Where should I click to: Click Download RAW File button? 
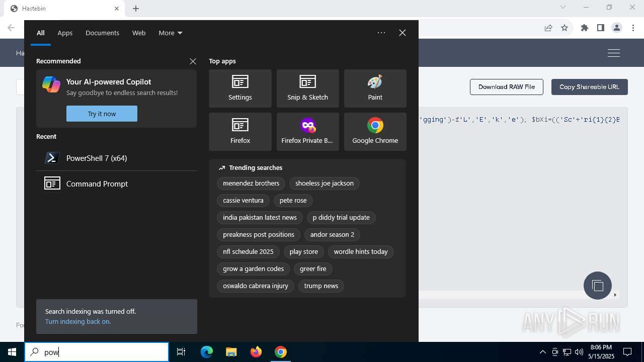click(x=507, y=87)
